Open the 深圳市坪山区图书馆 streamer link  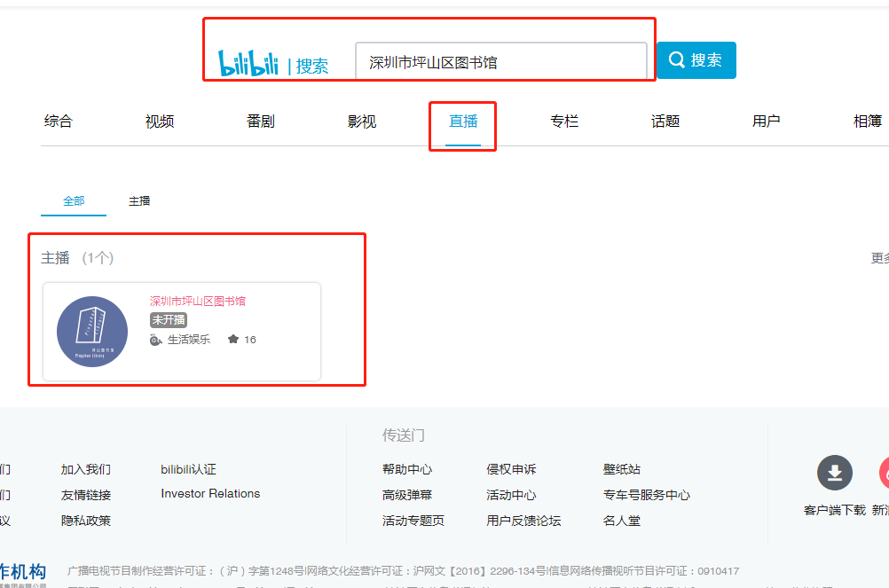point(198,301)
